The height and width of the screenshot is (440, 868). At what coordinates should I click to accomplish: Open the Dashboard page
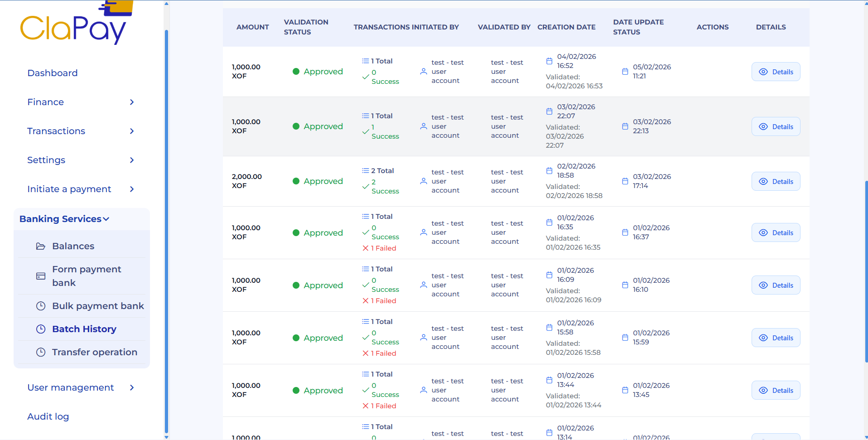[x=52, y=73]
